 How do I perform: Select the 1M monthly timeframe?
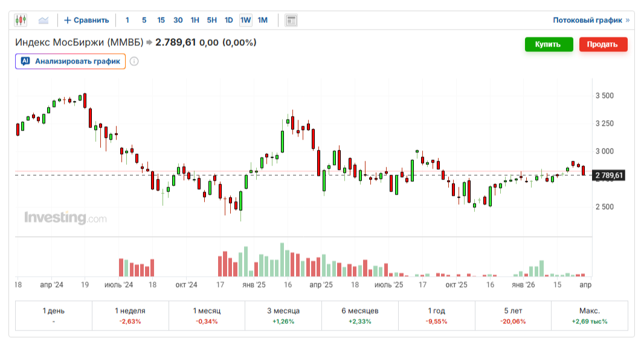tap(262, 20)
